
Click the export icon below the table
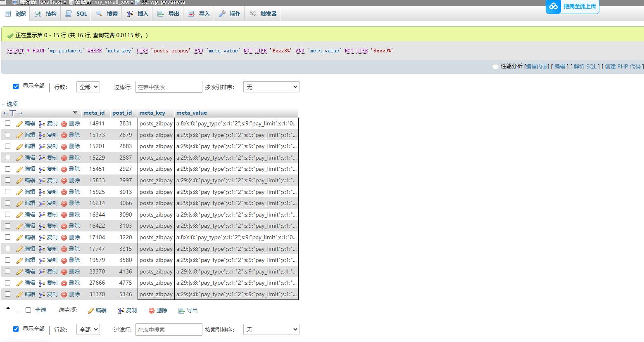[181, 311]
